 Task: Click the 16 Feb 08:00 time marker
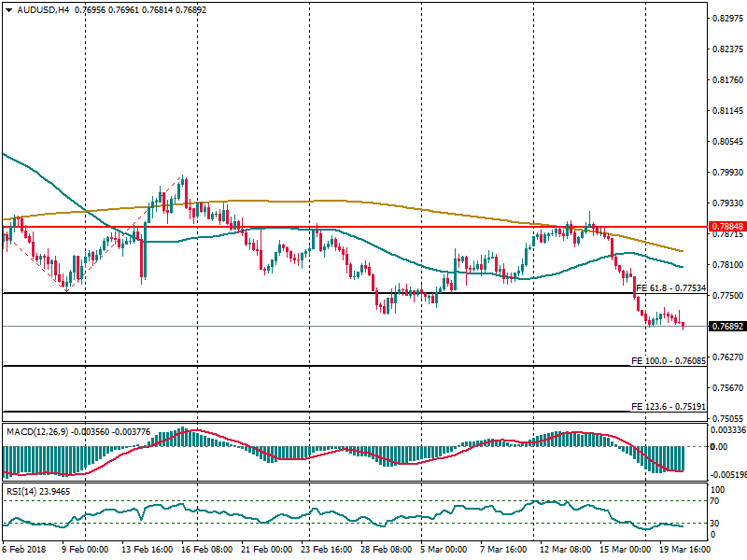207,551
